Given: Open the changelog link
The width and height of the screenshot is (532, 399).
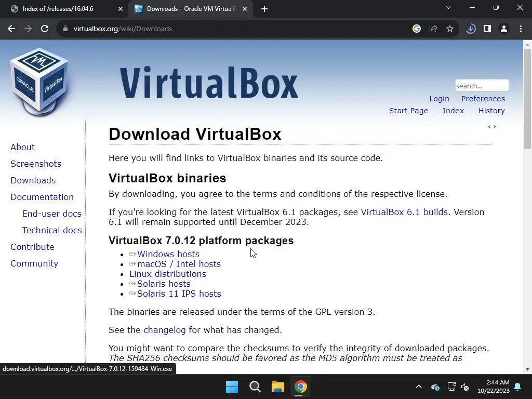Looking at the screenshot, I should point(165,330).
